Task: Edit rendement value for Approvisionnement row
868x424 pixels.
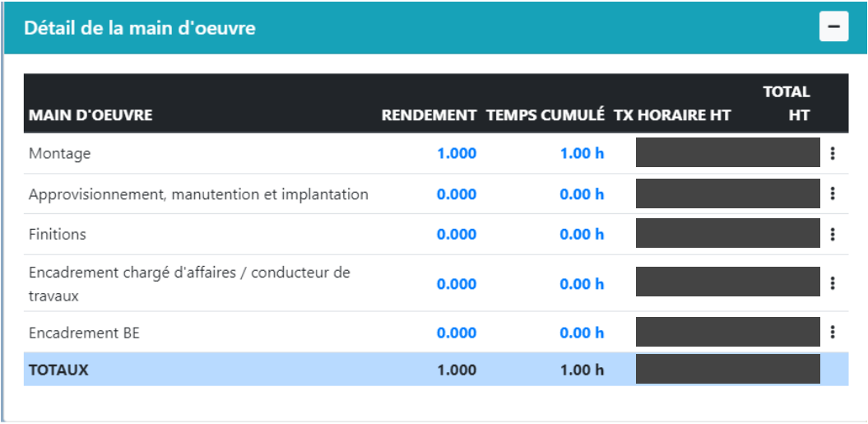Action: pyautogui.click(x=456, y=194)
